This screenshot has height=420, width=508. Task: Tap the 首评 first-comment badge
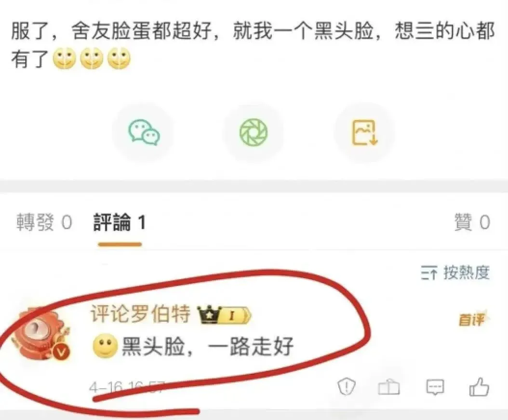(x=473, y=319)
